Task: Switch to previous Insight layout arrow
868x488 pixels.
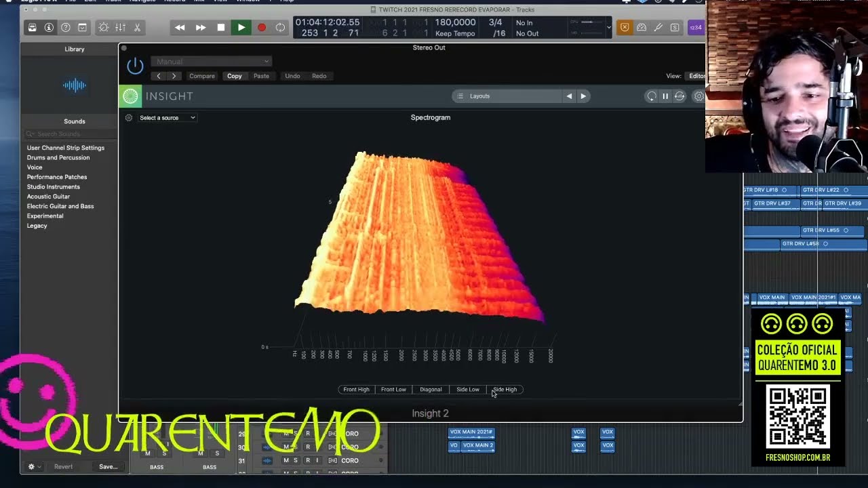Action: [x=569, y=96]
